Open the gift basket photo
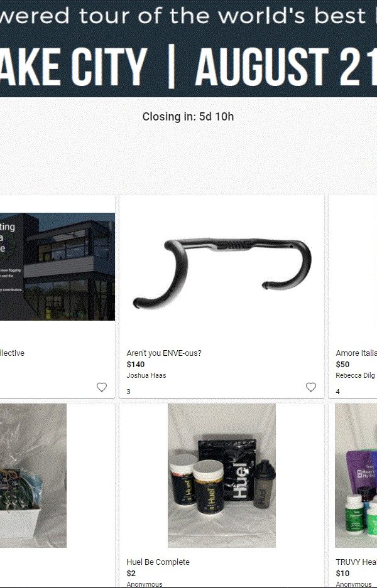This screenshot has width=377, height=588. (x=33, y=476)
